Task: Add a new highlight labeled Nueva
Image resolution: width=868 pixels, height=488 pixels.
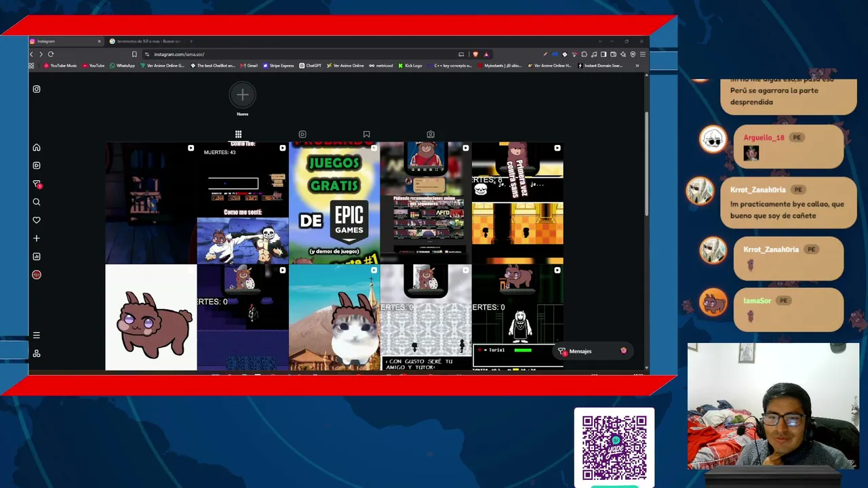Action: click(242, 99)
